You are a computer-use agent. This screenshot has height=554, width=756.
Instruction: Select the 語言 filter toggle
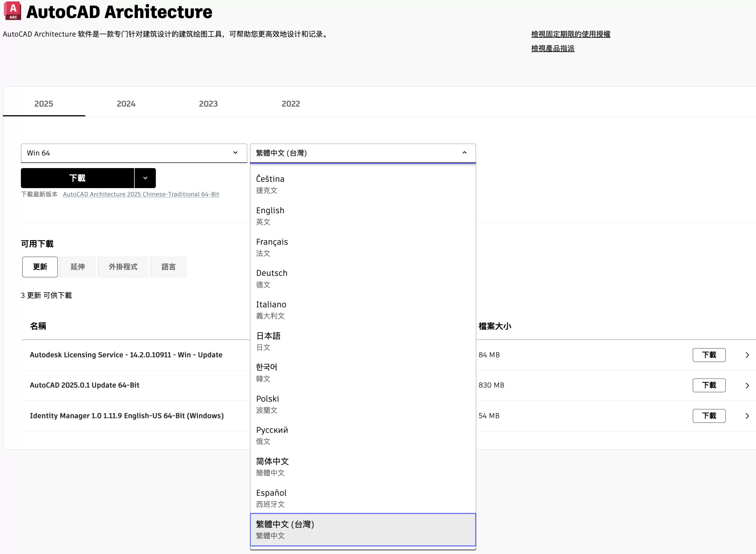(168, 267)
